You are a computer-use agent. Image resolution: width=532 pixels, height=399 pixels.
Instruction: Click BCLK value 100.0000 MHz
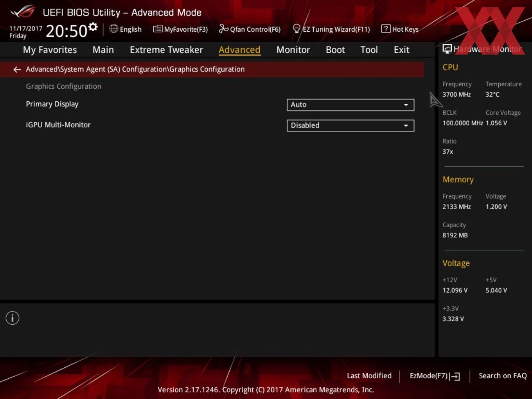coord(463,123)
